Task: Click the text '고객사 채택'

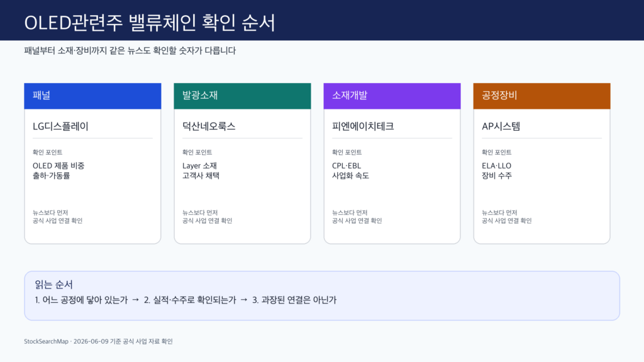Action: pos(201,176)
